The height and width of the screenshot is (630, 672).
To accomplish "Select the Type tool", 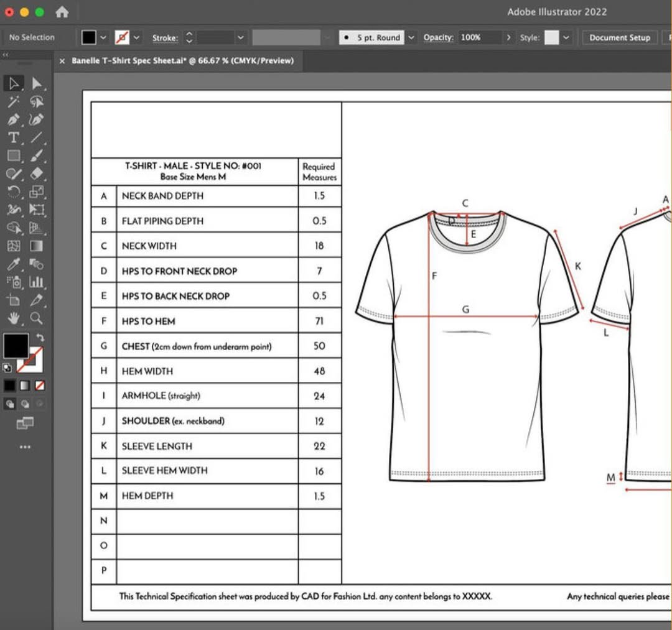I will pyautogui.click(x=12, y=138).
